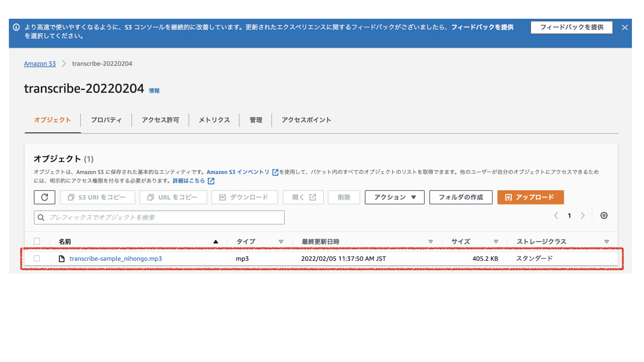
Task: Sort by 最終更新日時 column arrow
Action: [x=430, y=241]
